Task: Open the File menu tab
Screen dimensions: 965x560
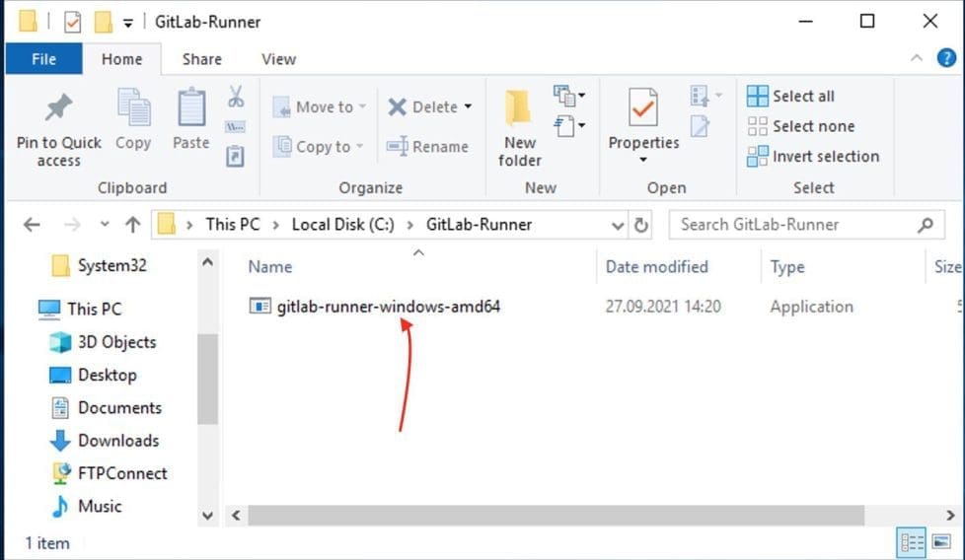Action: point(44,59)
